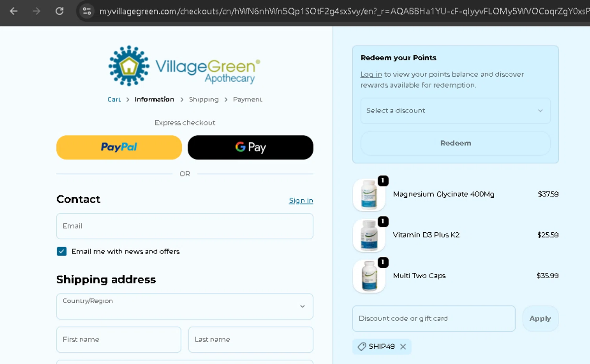This screenshot has height=364, width=590.
Task: Open the Select a discount dropdown
Action: 455,111
